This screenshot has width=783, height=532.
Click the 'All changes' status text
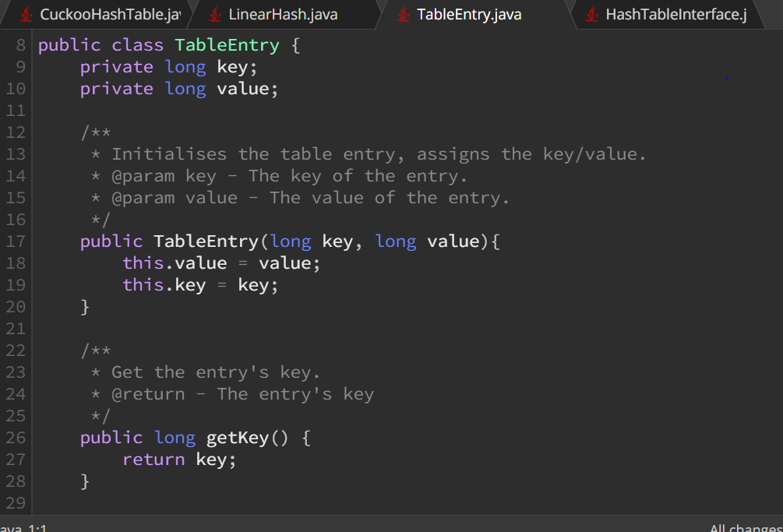click(x=746, y=528)
